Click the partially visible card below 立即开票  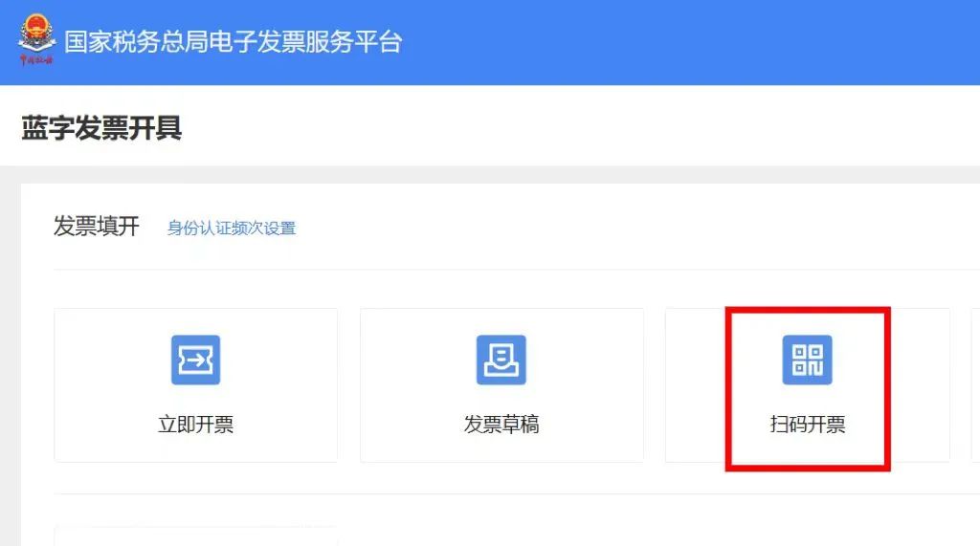click(x=195, y=536)
